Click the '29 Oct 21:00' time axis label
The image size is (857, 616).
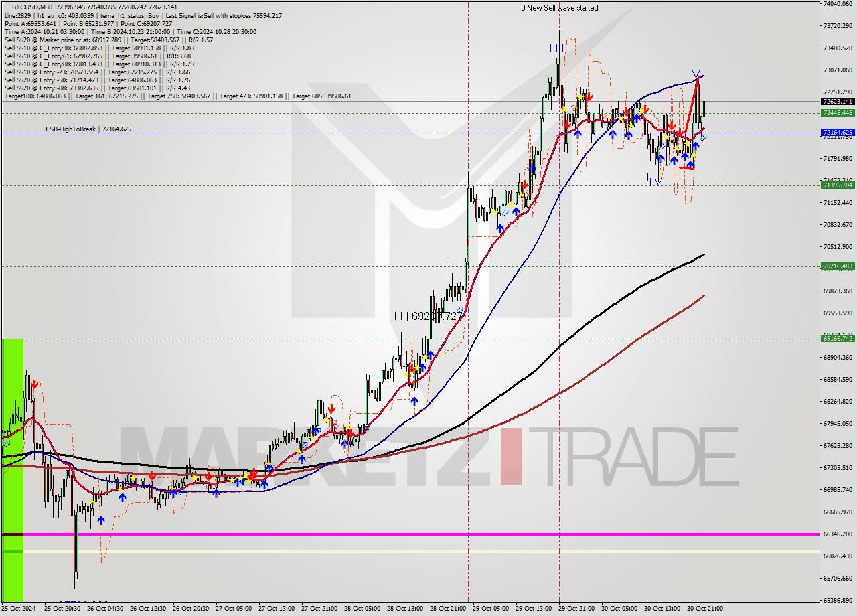[576, 609]
